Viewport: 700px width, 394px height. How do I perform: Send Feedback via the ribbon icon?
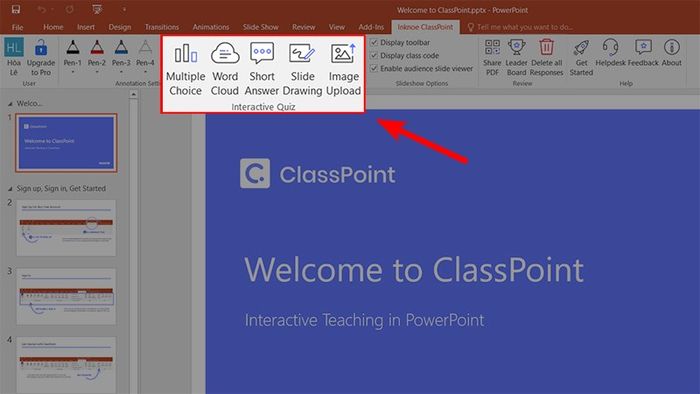point(643,47)
